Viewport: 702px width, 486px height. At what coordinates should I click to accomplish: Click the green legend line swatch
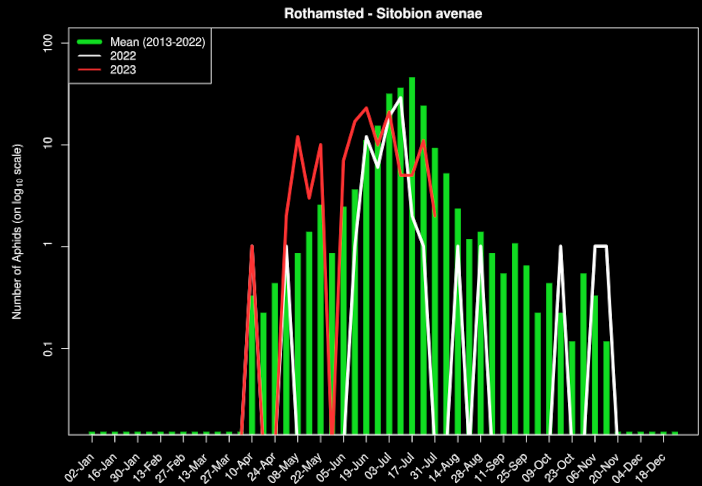pyautogui.click(x=90, y=42)
